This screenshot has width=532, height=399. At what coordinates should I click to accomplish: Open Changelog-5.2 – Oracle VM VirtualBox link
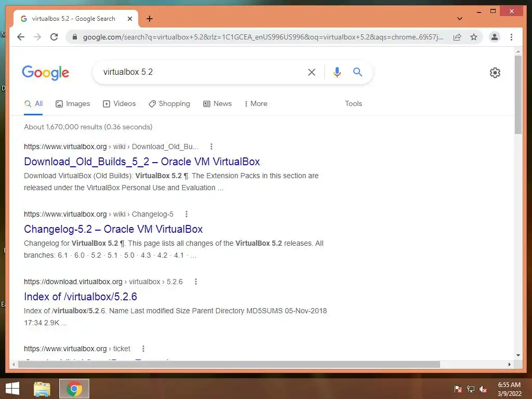click(x=113, y=229)
